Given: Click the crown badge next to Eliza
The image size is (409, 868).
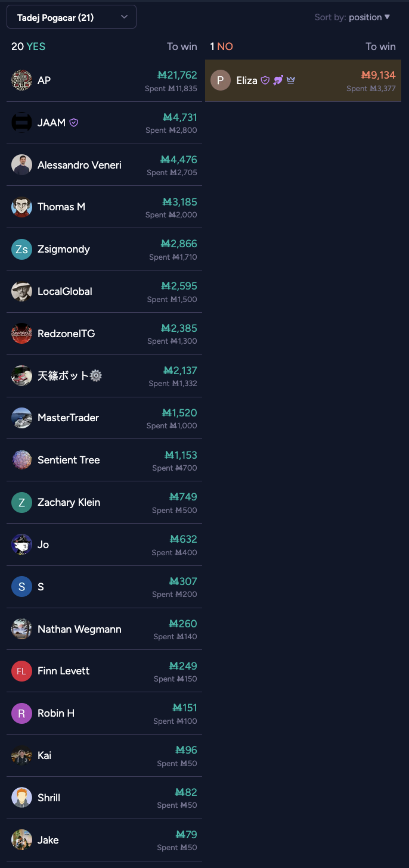Looking at the screenshot, I should tap(291, 80).
